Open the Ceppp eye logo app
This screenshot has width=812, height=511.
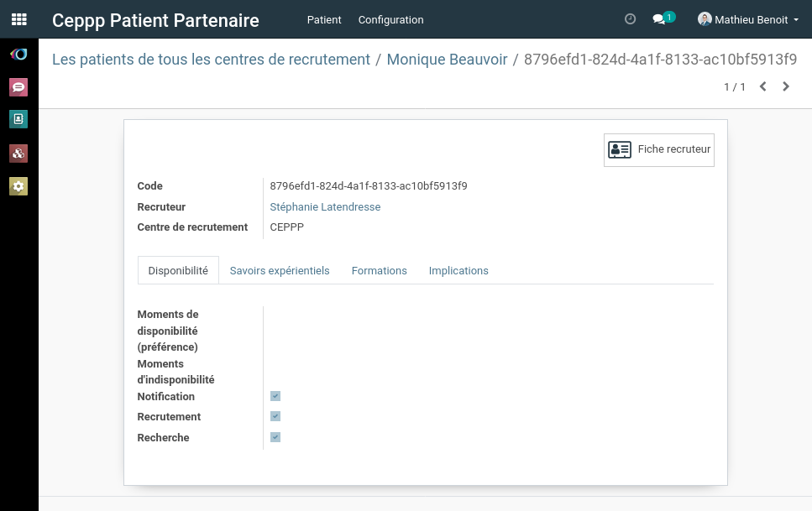tap(18, 54)
